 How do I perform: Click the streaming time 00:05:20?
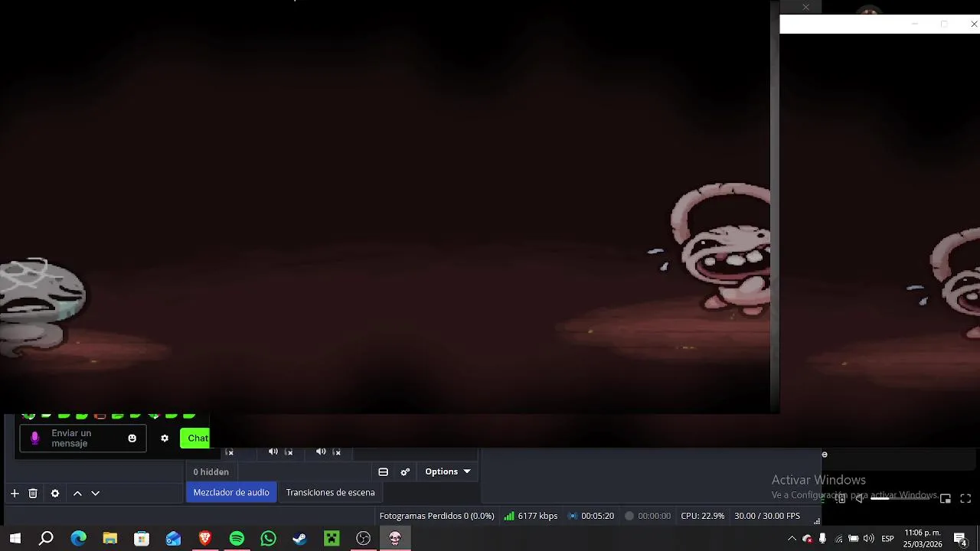[x=590, y=516]
